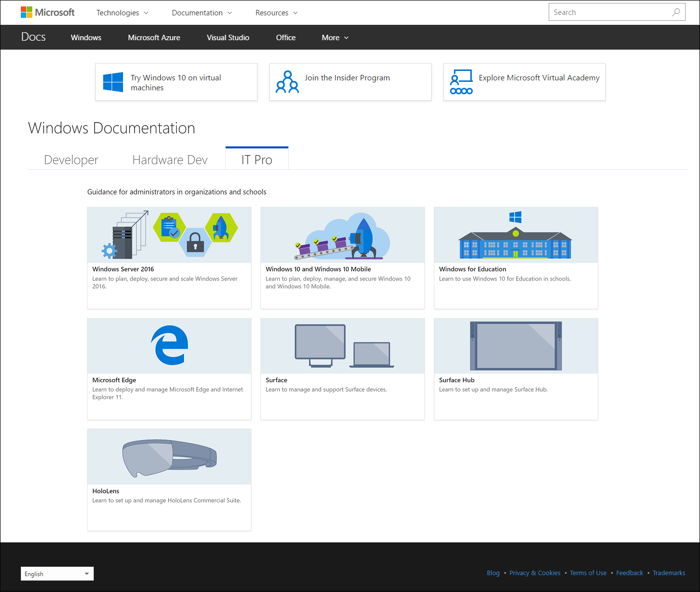Image resolution: width=700 pixels, height=592 pixels.
Task: Expand the Technologies dropdown
Action: tap(122, 12)
